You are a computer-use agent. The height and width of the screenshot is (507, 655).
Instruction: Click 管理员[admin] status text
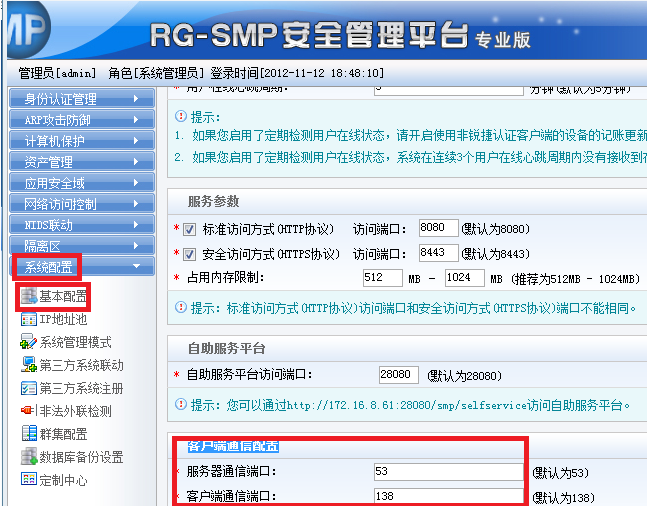coord(57,73)
